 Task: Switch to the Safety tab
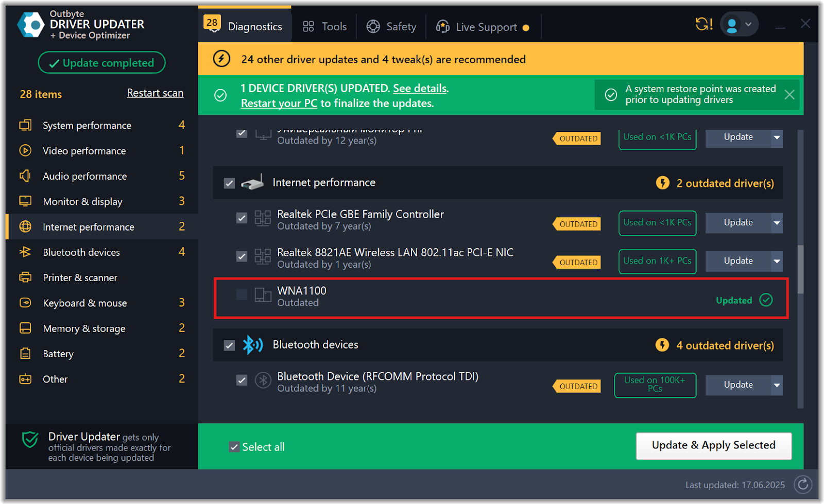(x=391, y=27)
